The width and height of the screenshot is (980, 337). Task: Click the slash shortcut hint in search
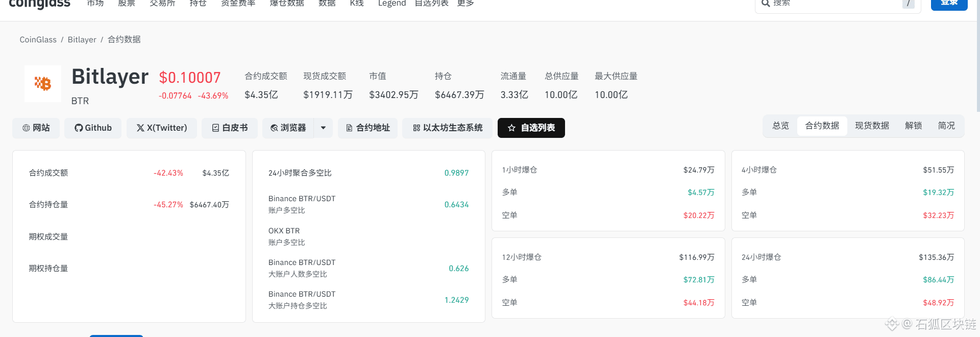909,4
